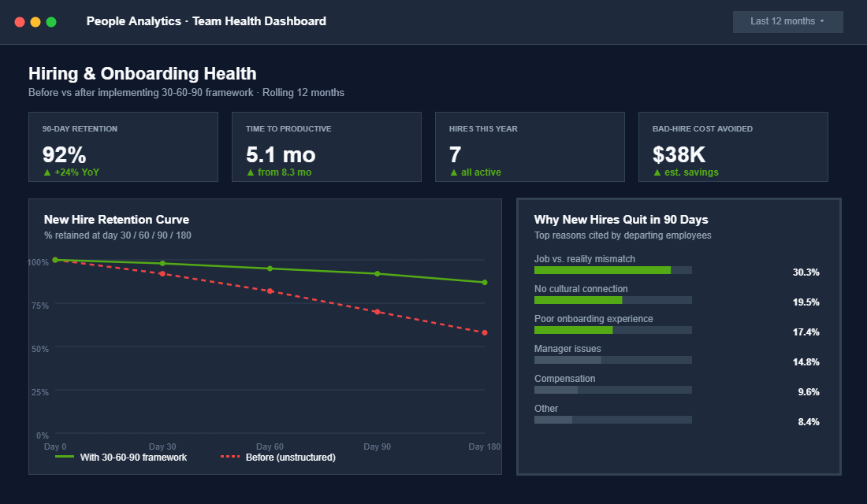Click the Day 0 starting data point
867x504 pixels.
tap(54, 258)
